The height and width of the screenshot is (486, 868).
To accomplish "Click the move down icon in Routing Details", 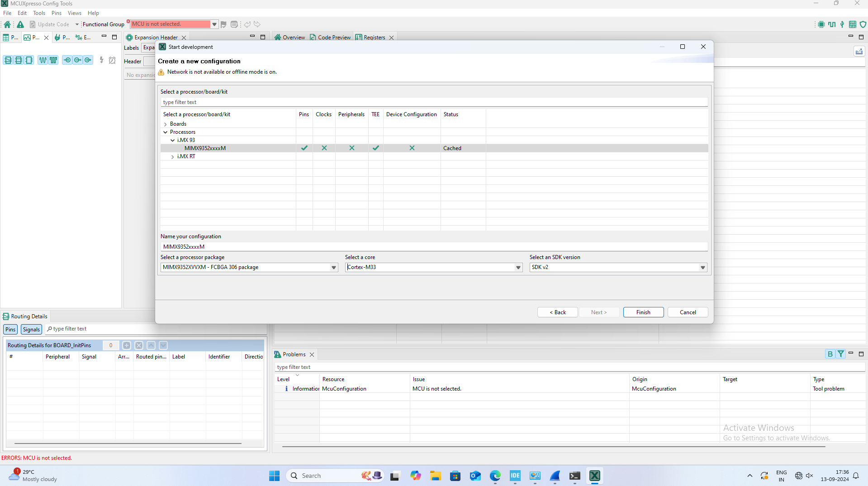I will pyautogui.click(x=163, y=345).
